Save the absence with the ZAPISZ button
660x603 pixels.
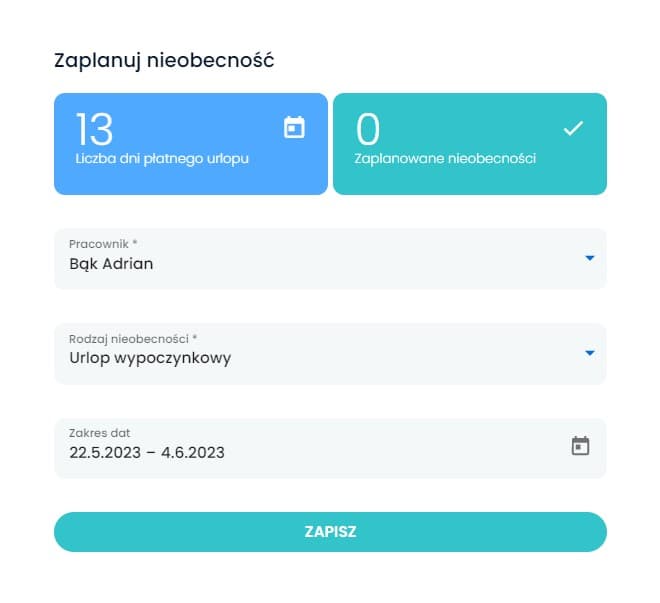[330, 532]
